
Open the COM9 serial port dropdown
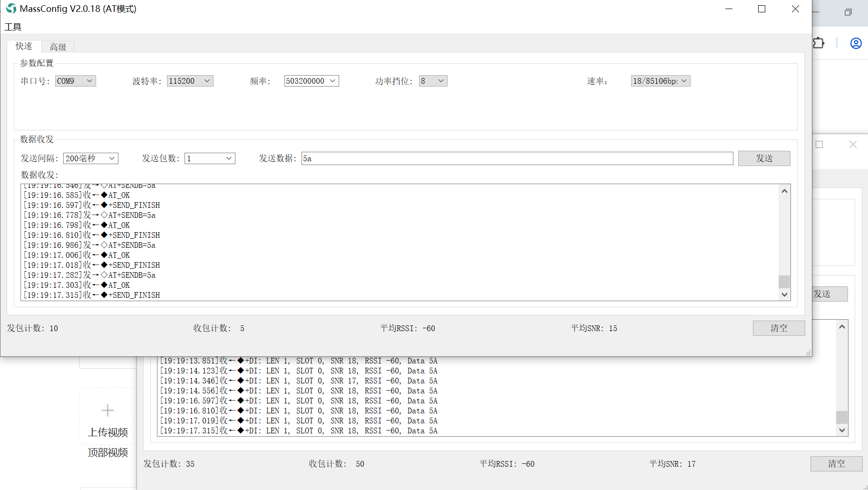point(76,81)
